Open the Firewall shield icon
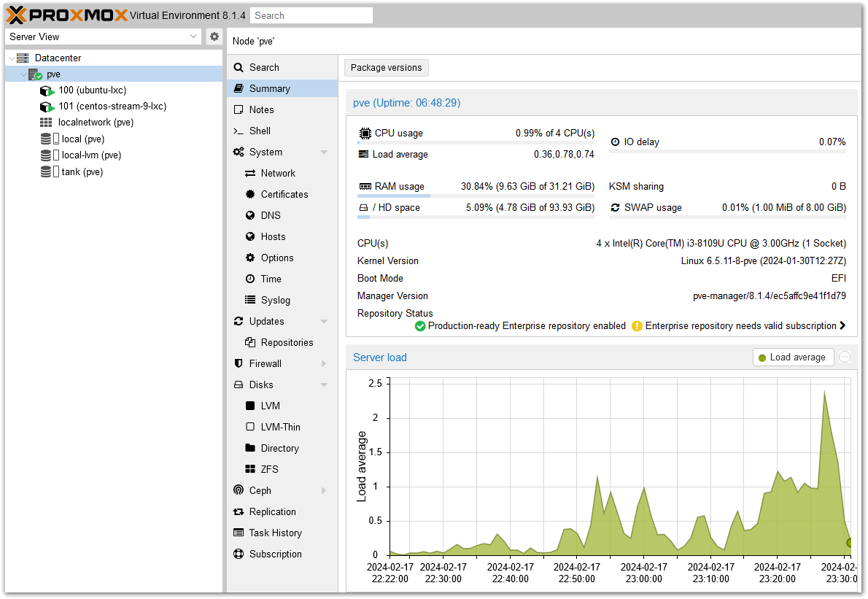This screenshot has width=868, height=599. (238, 364)
